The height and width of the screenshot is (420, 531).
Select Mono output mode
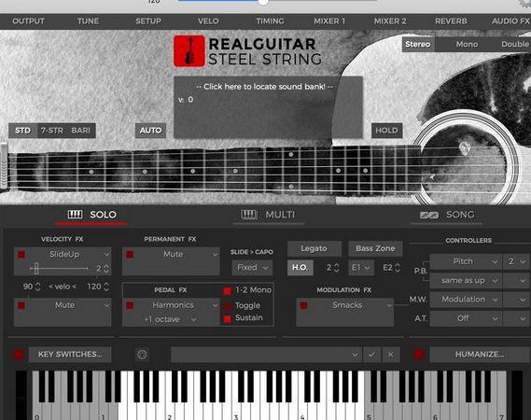pyautogui.click(x=467, y=45)
